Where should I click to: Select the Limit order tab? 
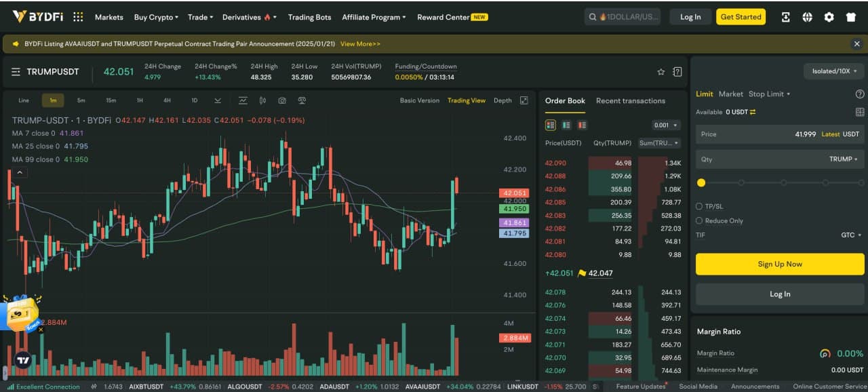705,94
